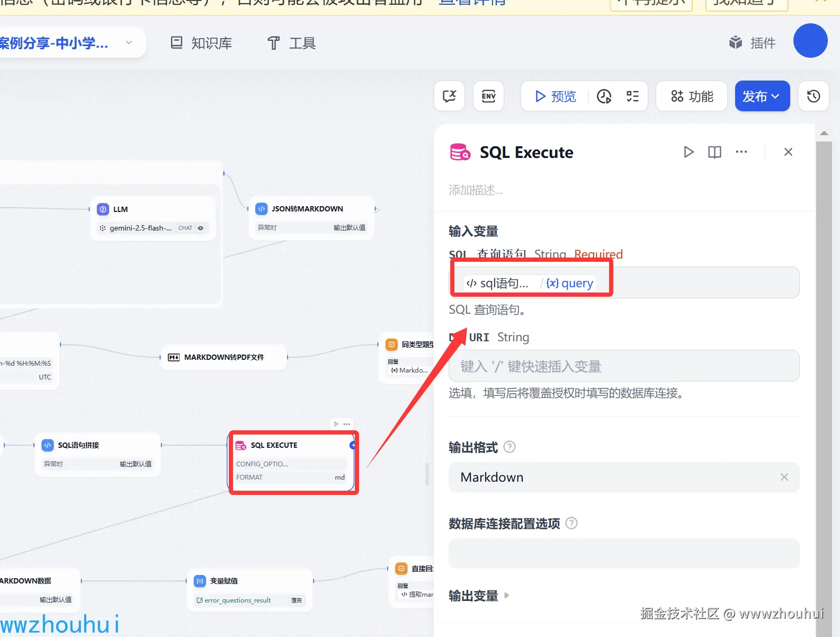840x637 pixels.
Task: Click the query variable tag
Action: point(570,283)
